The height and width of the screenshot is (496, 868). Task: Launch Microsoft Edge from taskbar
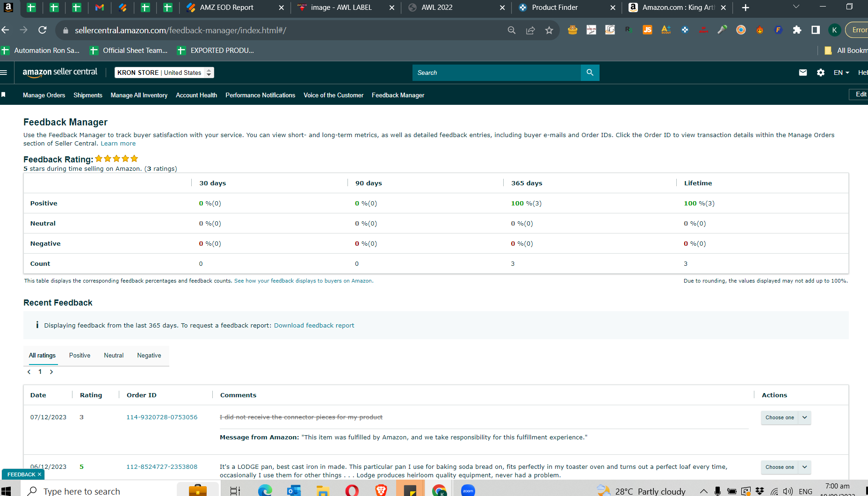(x=265, y=490)
